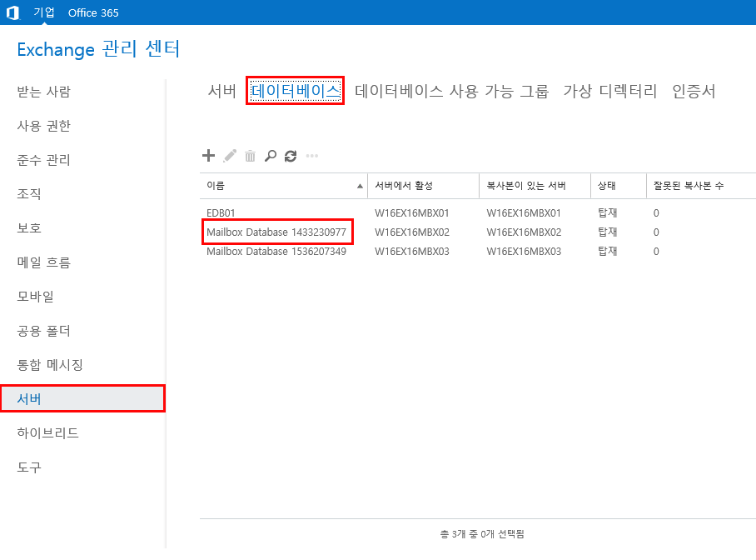Click W16EX16MBX02 in the 서버에서 활성 column

click(x=412, y=232)
